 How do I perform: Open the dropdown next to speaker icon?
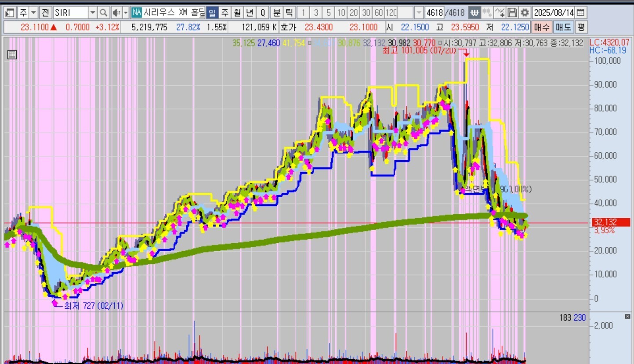126,12
